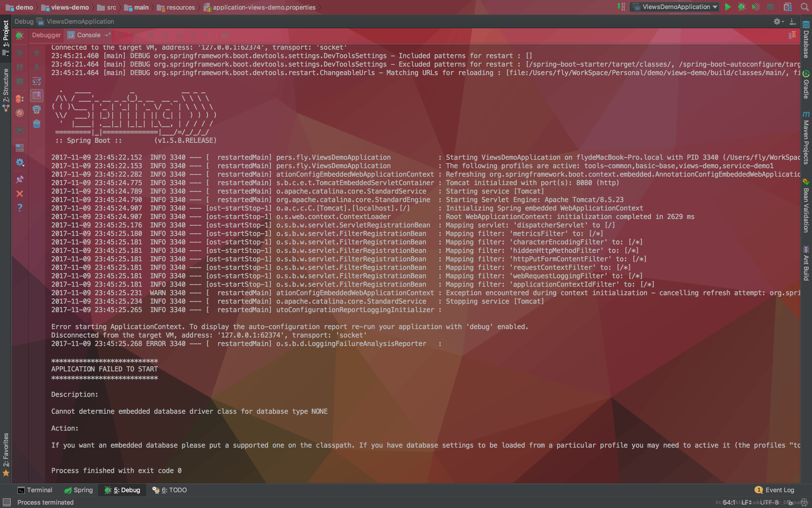Open the Ant Build side panel
Screen dimensions: 812x508
click(806, 263)
